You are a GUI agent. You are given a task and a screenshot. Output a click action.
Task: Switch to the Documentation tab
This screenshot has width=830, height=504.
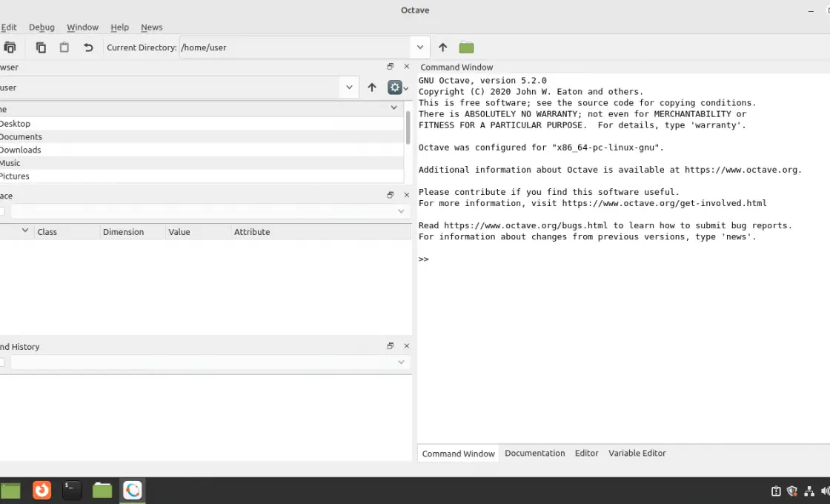click(x=534, y=453)
